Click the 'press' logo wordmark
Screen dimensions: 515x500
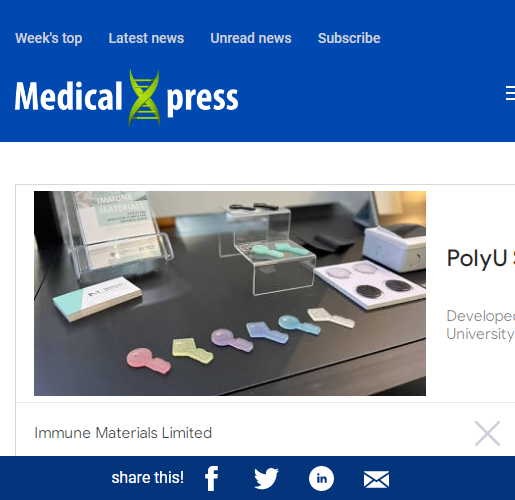pos(202,100)
